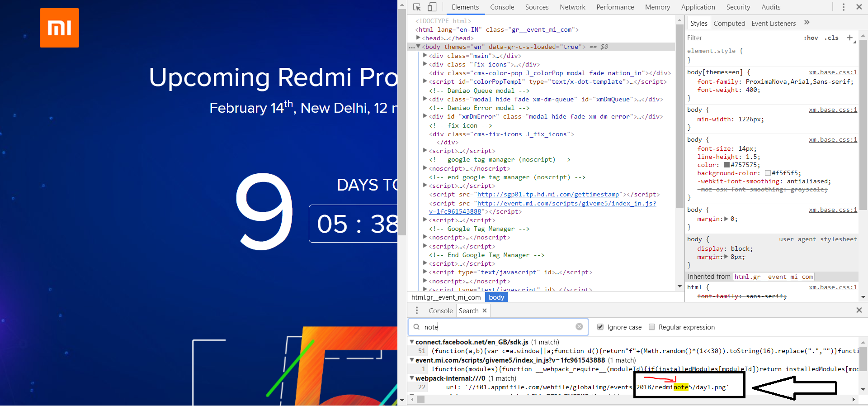
Task: Expand the div class main node
Action: pos(425,55)
